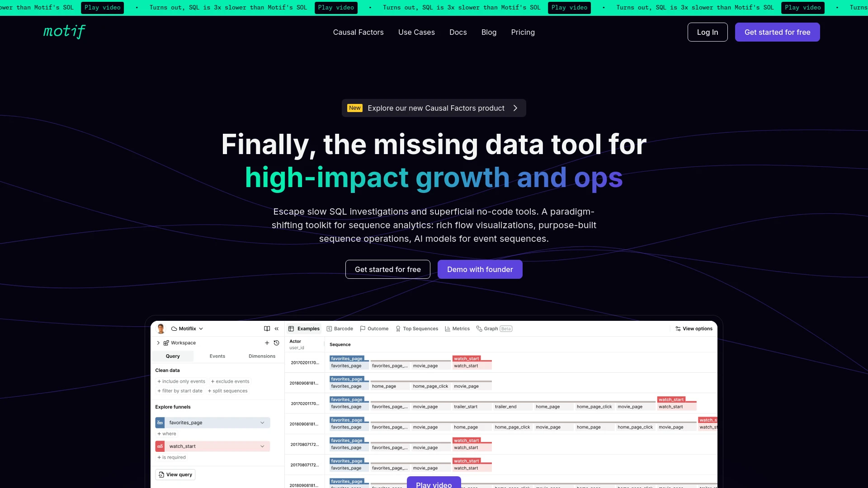This screenshot has width=868, height=488.
Task: Click the View options icon
Action: coord(678,328)
